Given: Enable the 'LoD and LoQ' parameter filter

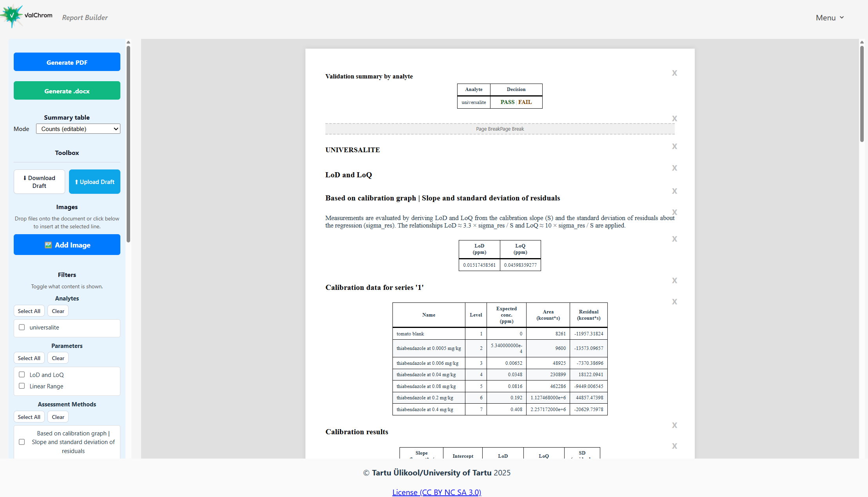Looking at the screenshot, I should (22, 374).
